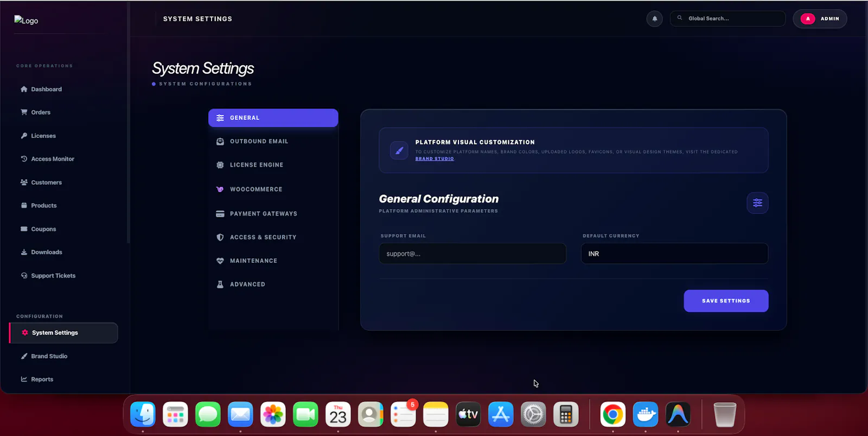The width and height of the screenshot is (868, 436).
Task: Follow the Brand Studio link in banner
Action: 435,159
